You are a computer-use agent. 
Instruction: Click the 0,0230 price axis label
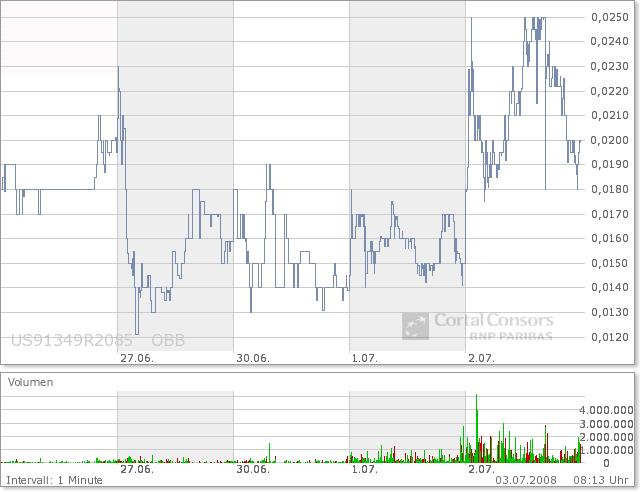pyautogui.click(x=610, y=66)
